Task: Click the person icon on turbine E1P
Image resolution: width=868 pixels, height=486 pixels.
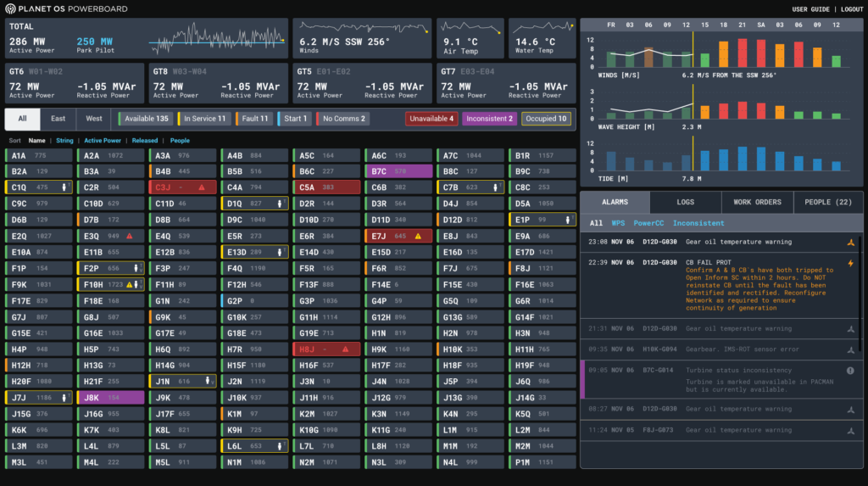Action: [x=567, y=220]
